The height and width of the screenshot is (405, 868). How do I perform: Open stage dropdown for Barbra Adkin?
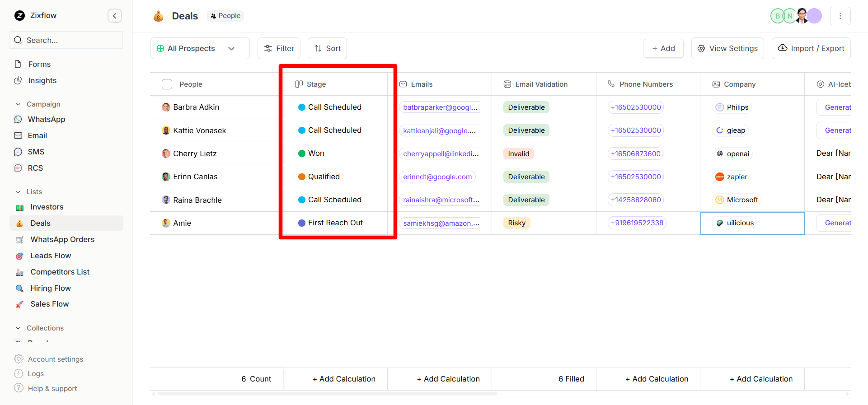(x=330, y=107)
